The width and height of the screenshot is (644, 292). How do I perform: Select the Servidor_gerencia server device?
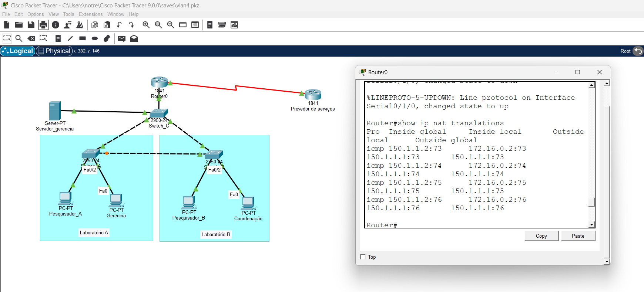[x=55, y=111]
